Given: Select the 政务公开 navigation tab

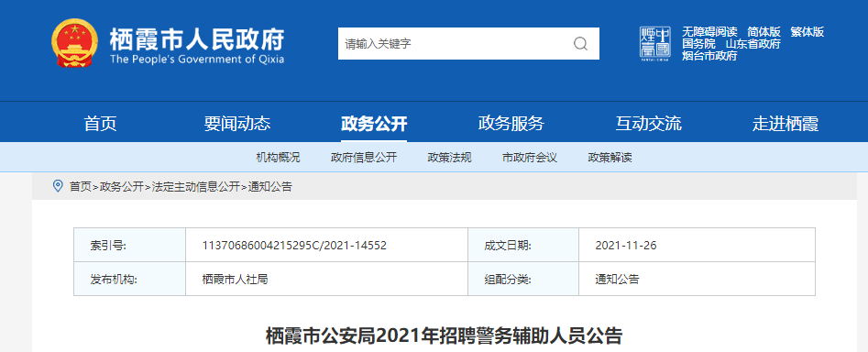Looking at the screenshot, I should [374, 124].
